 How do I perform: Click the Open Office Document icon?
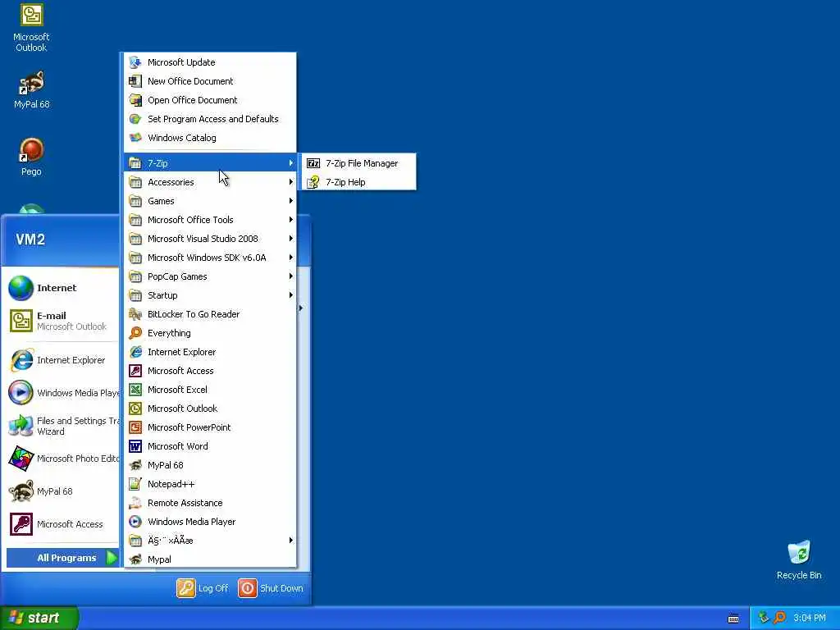pyautogui.click(x=135, y=100)
